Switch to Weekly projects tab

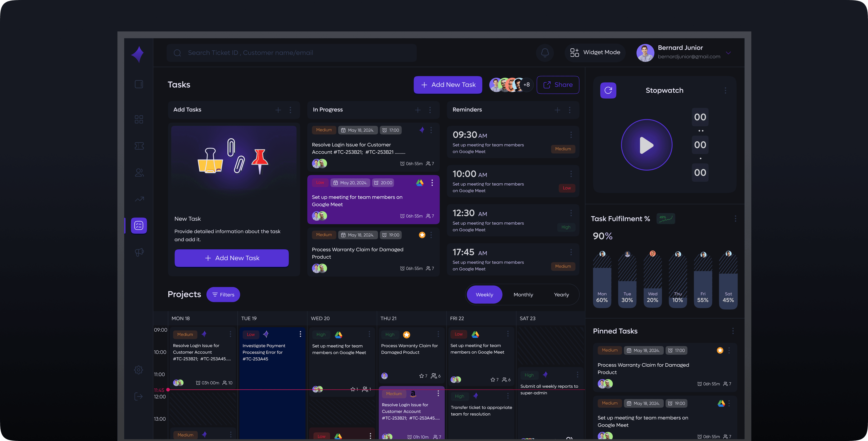[484, 295]
